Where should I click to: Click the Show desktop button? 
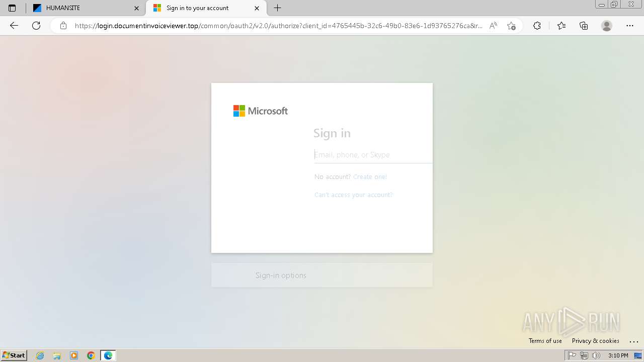click(x=638, y=355)
